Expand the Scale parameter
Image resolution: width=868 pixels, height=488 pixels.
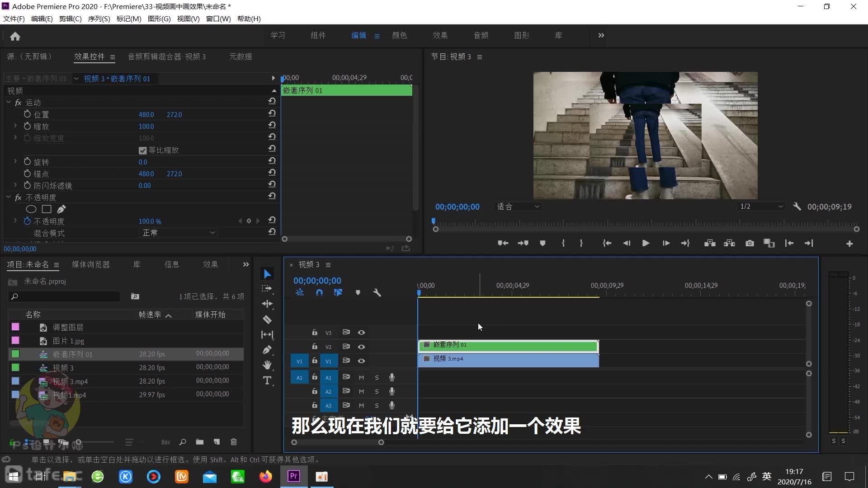[15, 126]
